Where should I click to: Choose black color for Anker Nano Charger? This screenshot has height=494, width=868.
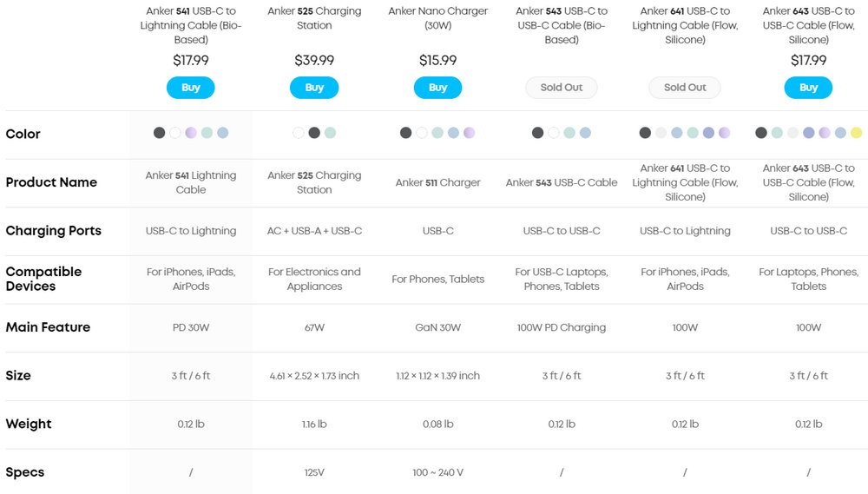coord(405,133)
